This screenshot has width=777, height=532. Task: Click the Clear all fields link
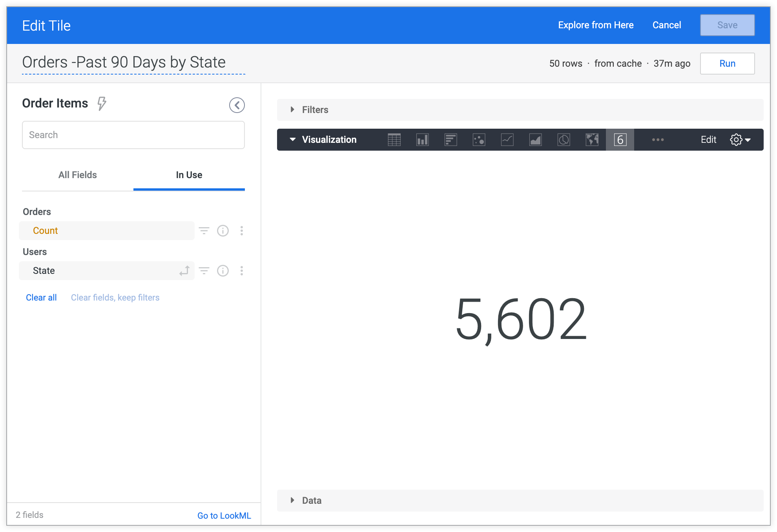tap(41, 298)
